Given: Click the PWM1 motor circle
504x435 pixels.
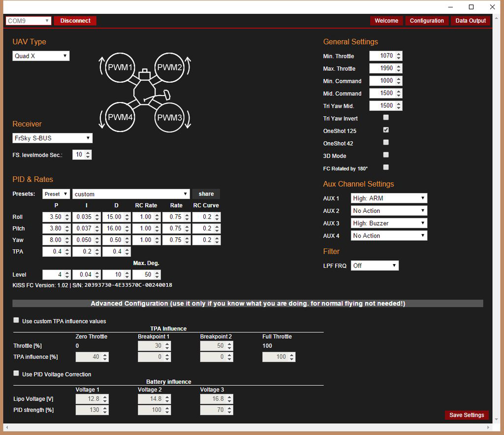Looking at the screenshot, I should point(120,67).
